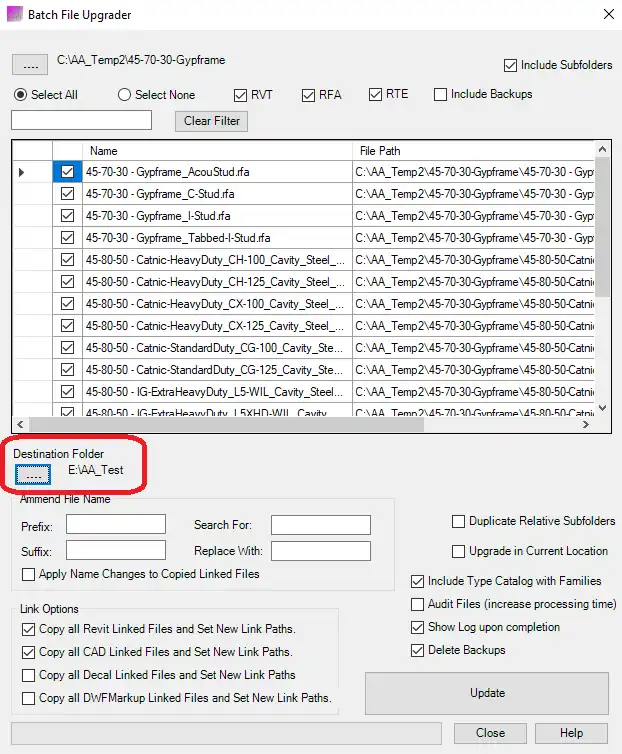Toggle the RTE checkbox
Image resolution: width=622 pixels, height=754 pixels.
(x=376, y=95)
